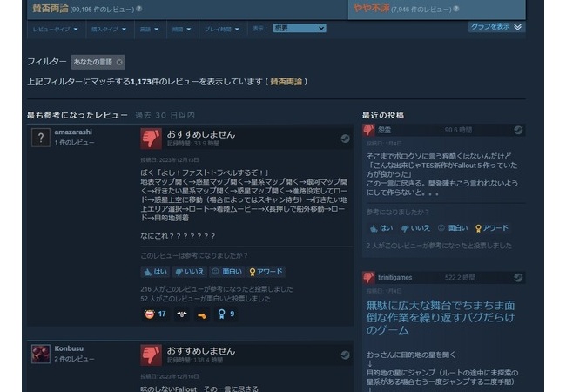
Task: Open the recent やや不評 review summary panel
Action: click(437, 10)
